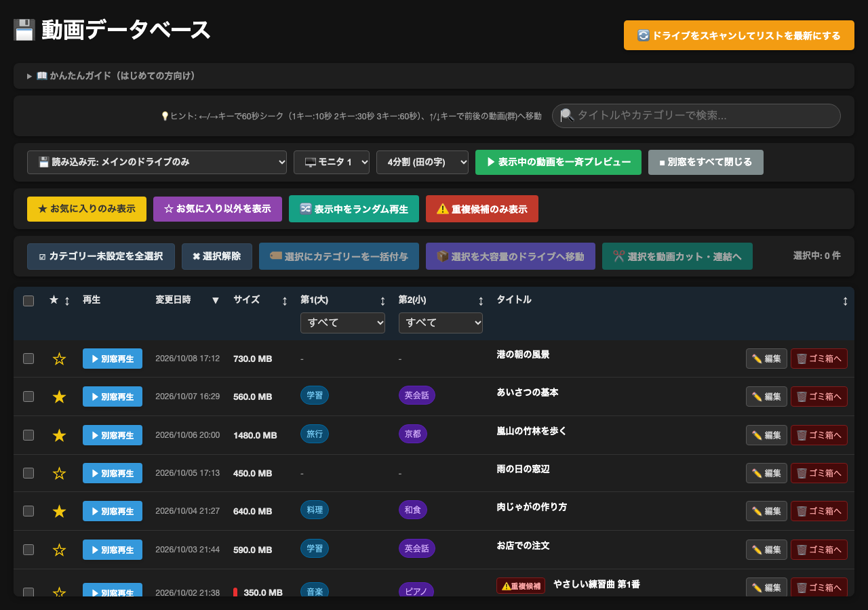Click 重複候補のみ表示 filter button
The height and width of the screenshot is (610, 868).
tap(482, 209)
